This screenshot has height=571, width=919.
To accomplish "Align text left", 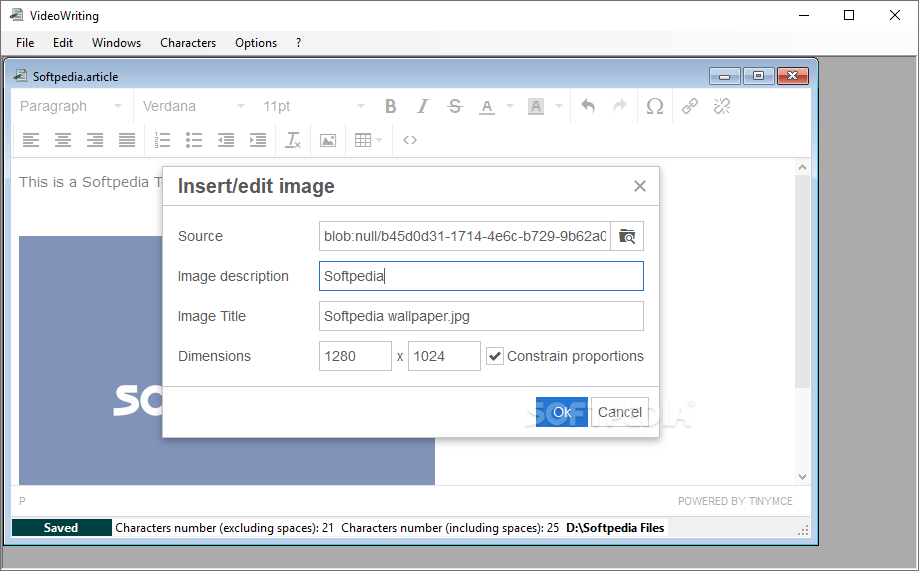I will click(31, 140).
